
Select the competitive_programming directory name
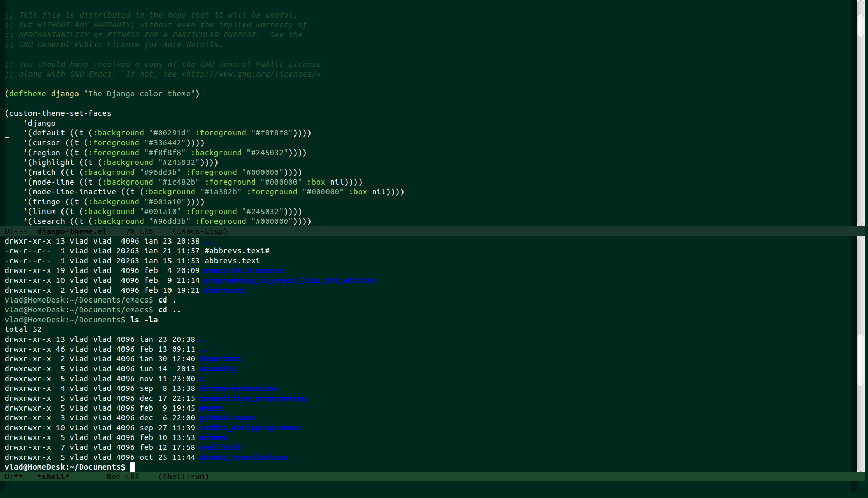[253, 398]
